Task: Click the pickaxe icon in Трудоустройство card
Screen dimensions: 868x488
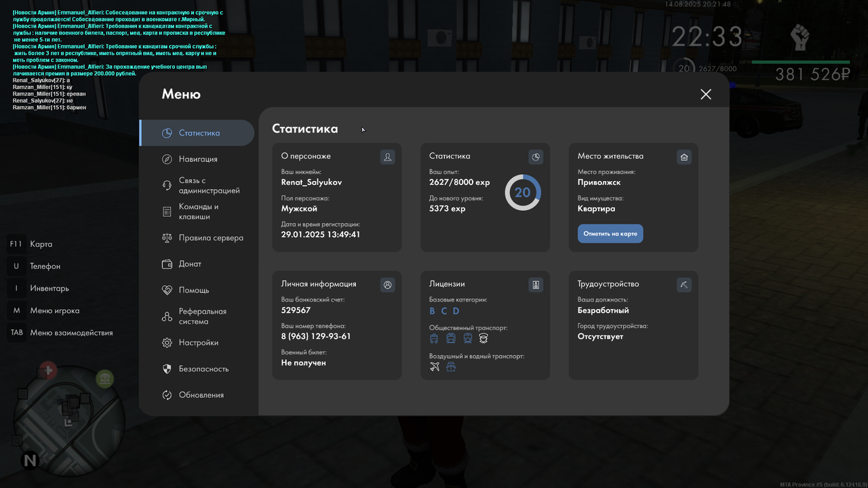Action: coord(684,285)
